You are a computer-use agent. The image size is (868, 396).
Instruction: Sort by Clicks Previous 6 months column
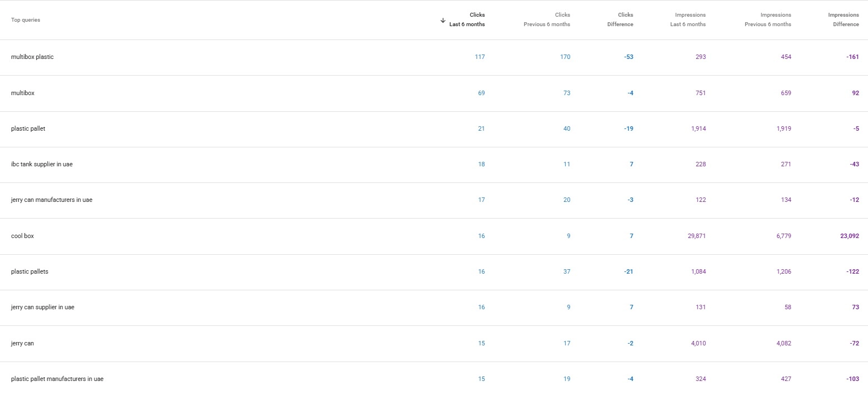[547, 19]
